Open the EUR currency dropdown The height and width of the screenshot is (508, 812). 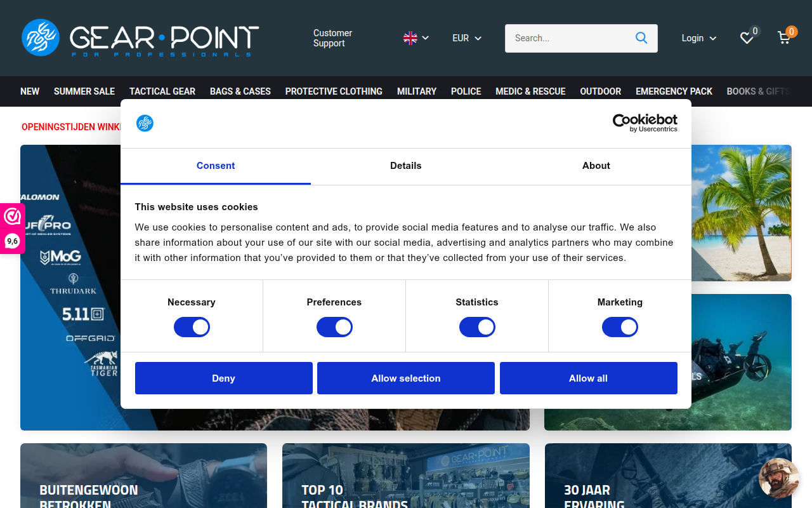[x=467, y=38]
